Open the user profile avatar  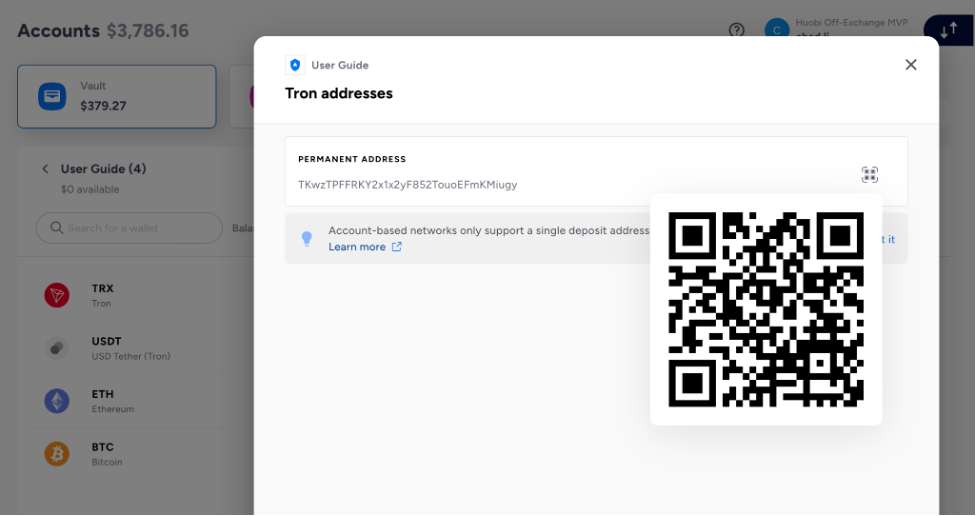point(777,31)
